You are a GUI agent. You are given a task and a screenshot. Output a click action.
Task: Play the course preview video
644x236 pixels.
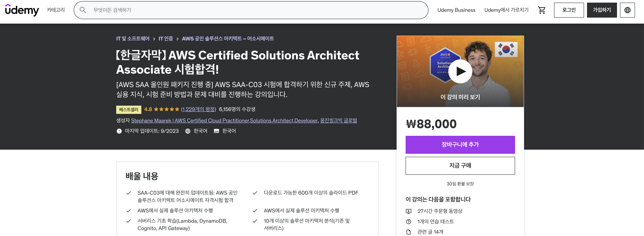click(x=460, y=71)
